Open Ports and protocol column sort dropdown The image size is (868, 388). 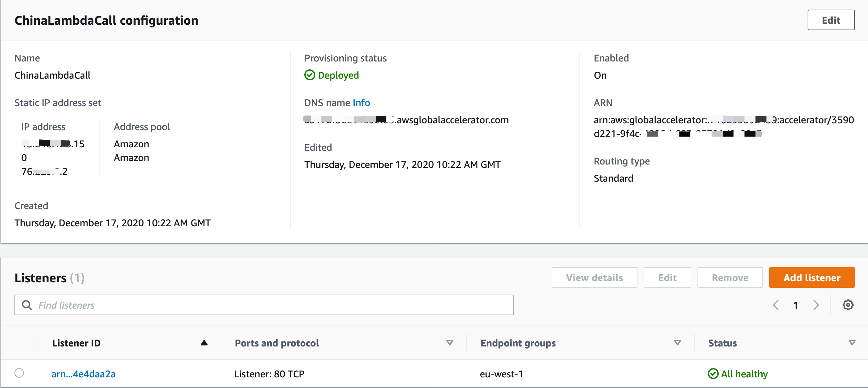click(x=449, y=343)
